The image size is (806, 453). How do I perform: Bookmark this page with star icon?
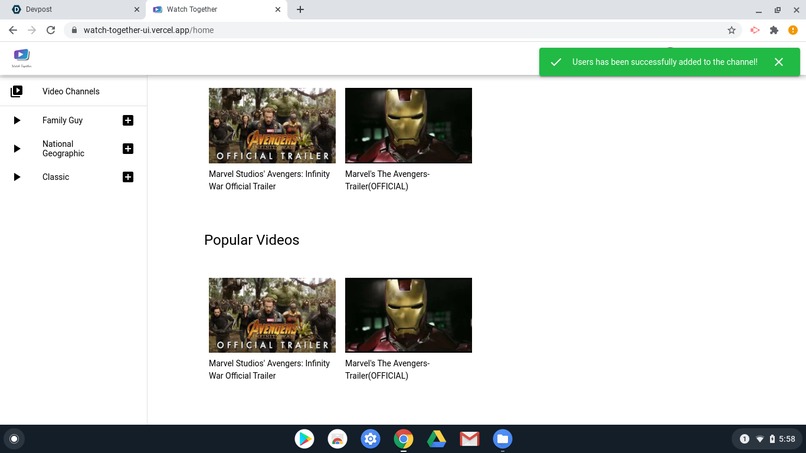point(731,30)
